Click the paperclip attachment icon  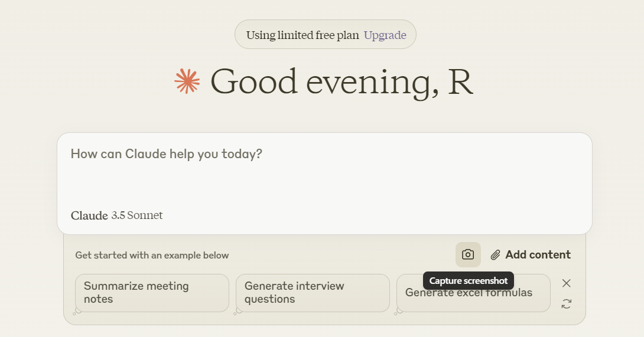click(x=495, y=255)
